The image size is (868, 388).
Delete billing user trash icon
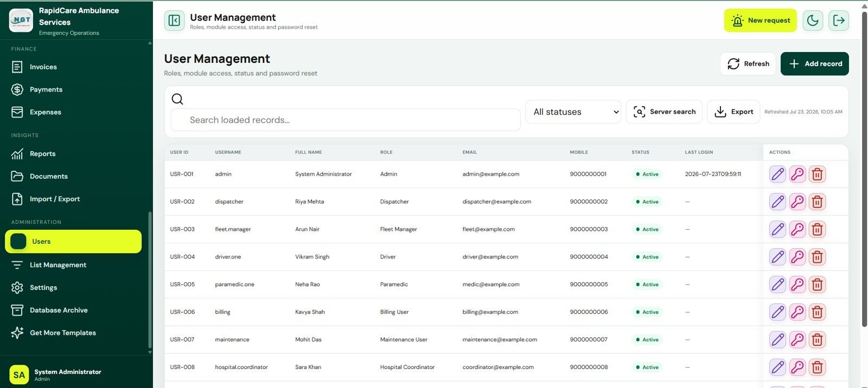pos(817,312)
